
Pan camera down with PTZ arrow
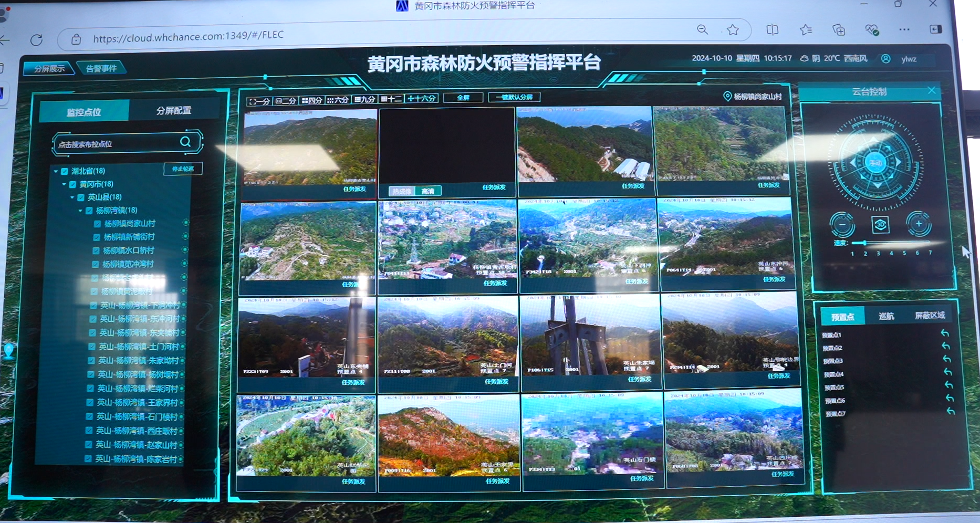click(x=878, y=185)
